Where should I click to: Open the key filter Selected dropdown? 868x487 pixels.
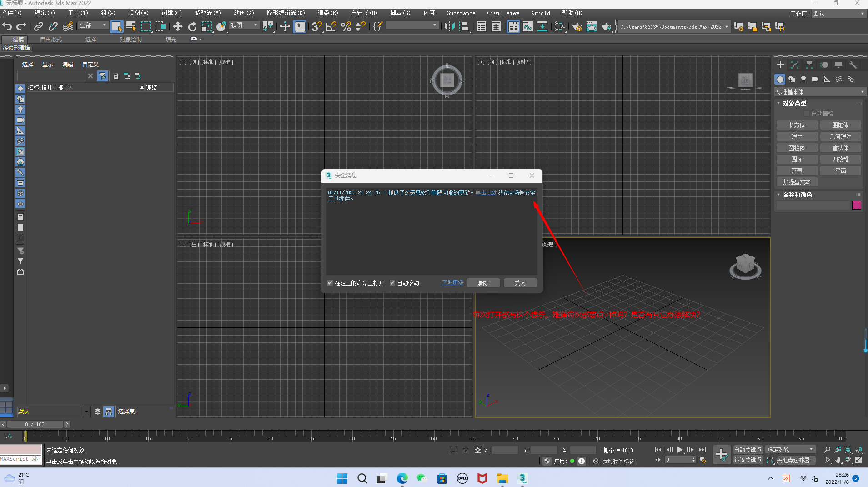pyautogui.click(x=790, y=450)
